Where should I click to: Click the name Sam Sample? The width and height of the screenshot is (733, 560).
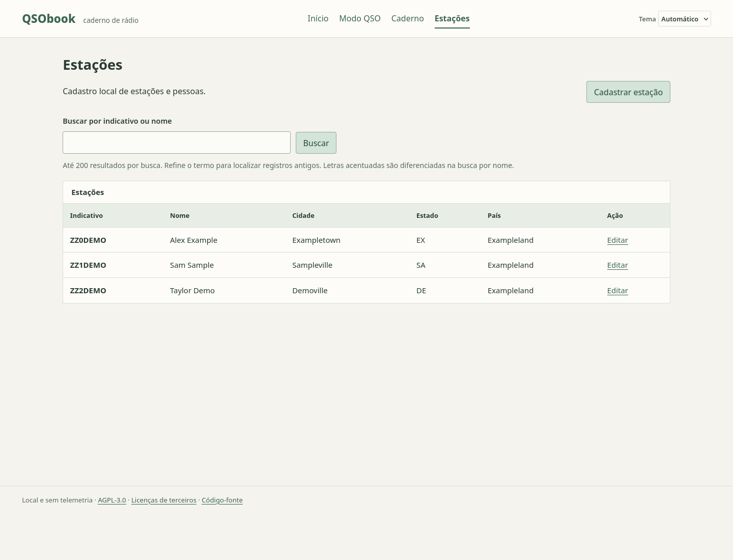click(192, 265)
